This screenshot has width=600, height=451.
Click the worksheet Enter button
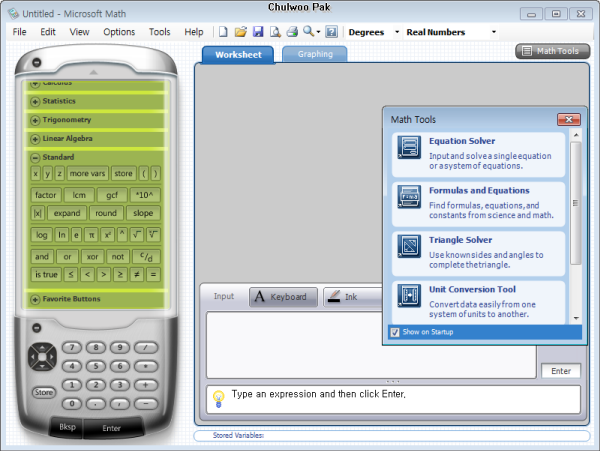(x=561, y=371)
